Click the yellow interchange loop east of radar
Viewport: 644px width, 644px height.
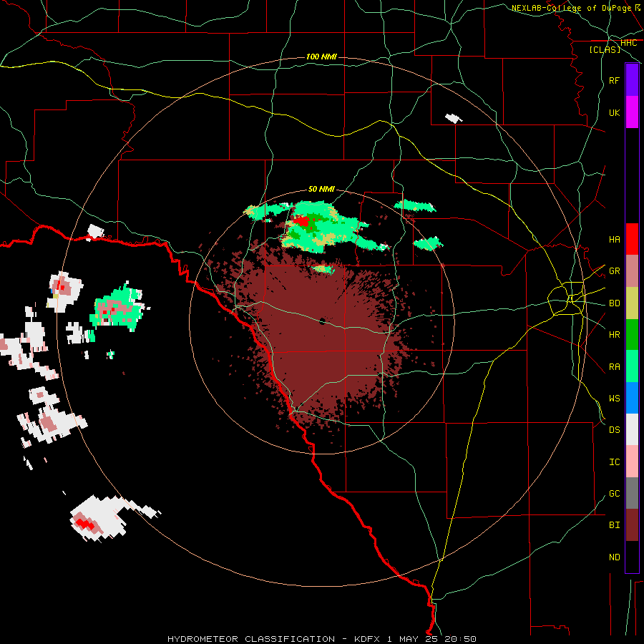[567, 298]
